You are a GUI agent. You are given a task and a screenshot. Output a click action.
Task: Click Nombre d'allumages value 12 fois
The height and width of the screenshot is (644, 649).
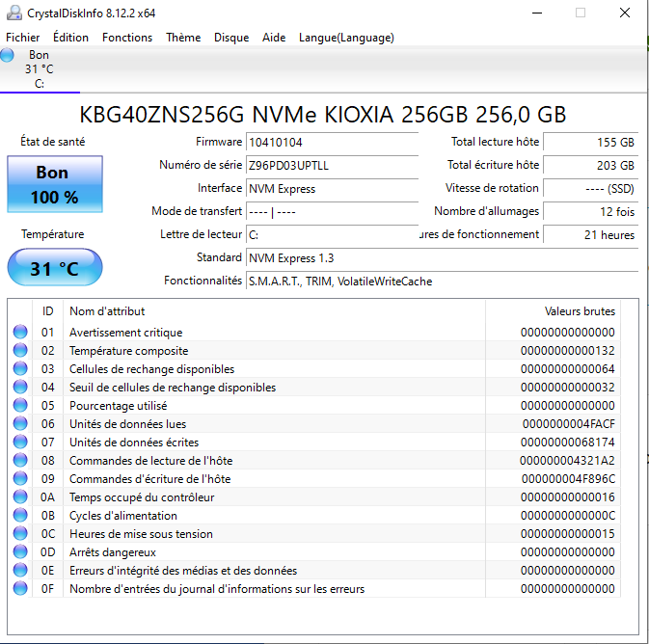(x=590, y=212)
